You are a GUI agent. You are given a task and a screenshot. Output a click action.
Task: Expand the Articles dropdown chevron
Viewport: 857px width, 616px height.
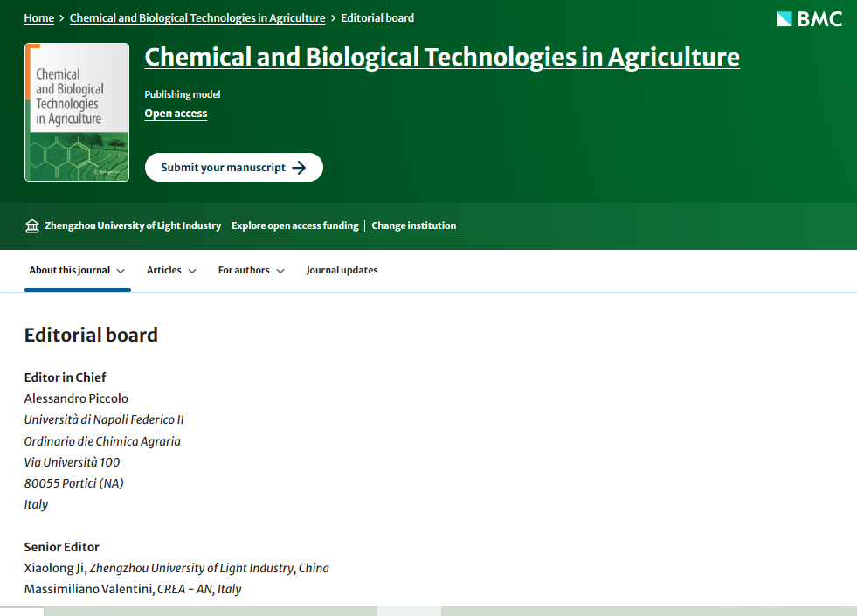pyautogui.click(x=192, y=271)
